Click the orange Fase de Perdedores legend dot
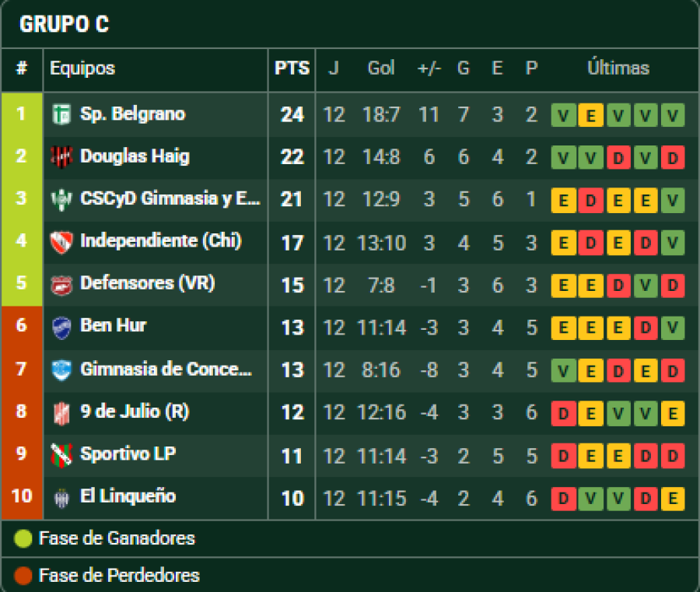This screenshot has width=700, height=592. (x=23, y=576)
